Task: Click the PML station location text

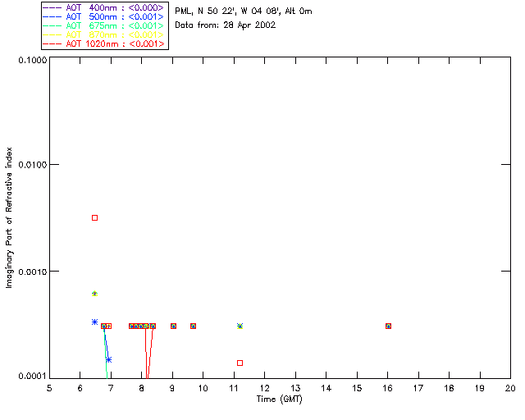Action: pos(244,11)
